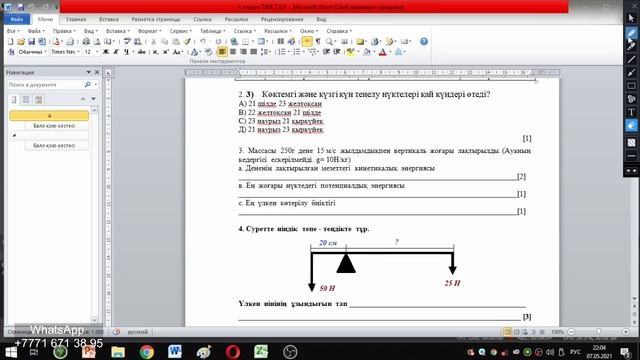Image resolution: width=640 pixels, height=360 pixels.
Task: Collapse the heading triangle in Navigation pane
Action: [14, 135]
